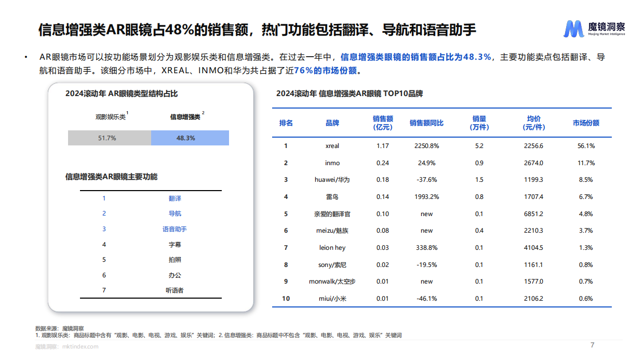Select the huawei/华为 brand cell
Viewport: 644px width, 362px height.
[332, 180]
